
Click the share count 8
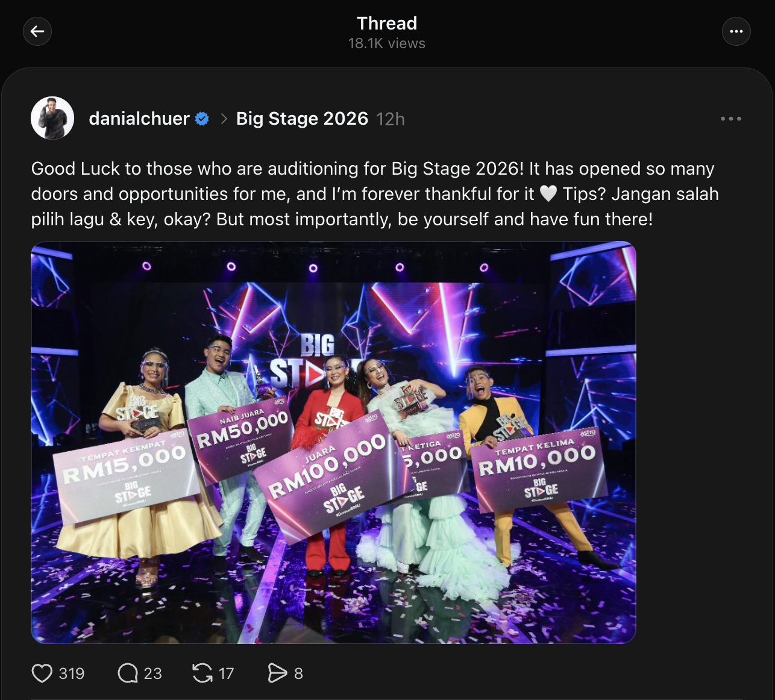298,673
